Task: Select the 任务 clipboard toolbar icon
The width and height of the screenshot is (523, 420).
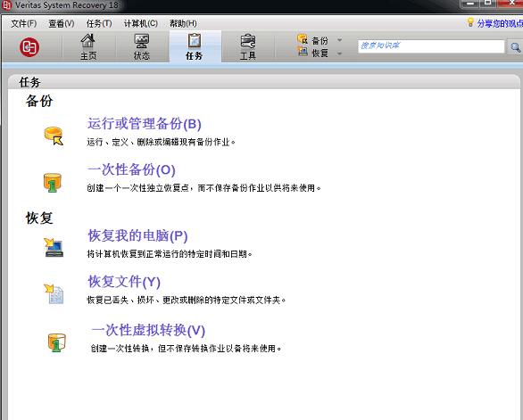Action: 195,41
